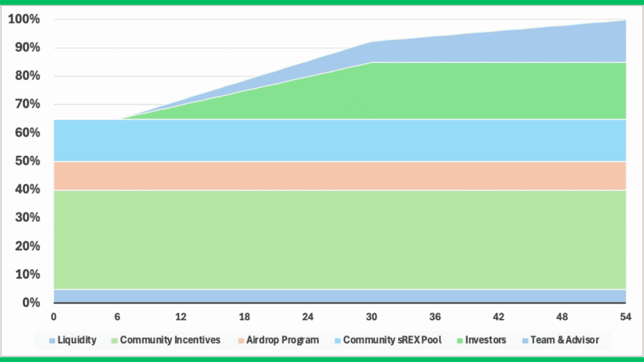This screenshot has height=362, width=644.
Task: Click the Liquidity legend color swatch
Action: point(52,341)
